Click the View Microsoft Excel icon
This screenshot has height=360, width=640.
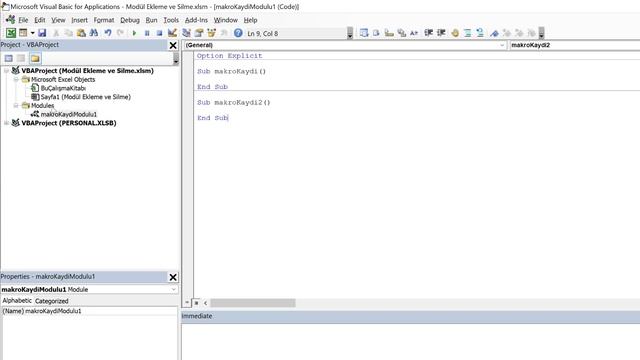[x=11, y=33]
